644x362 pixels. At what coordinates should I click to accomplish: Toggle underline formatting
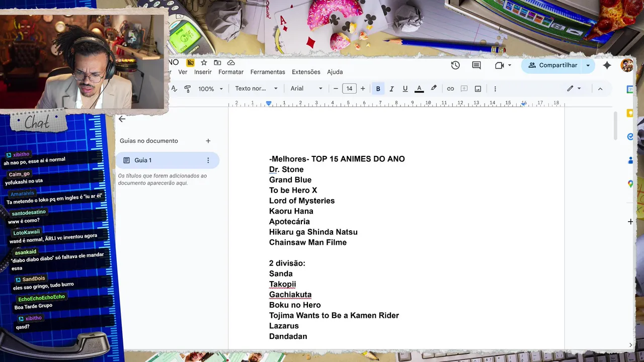click(x=405, y=88)
